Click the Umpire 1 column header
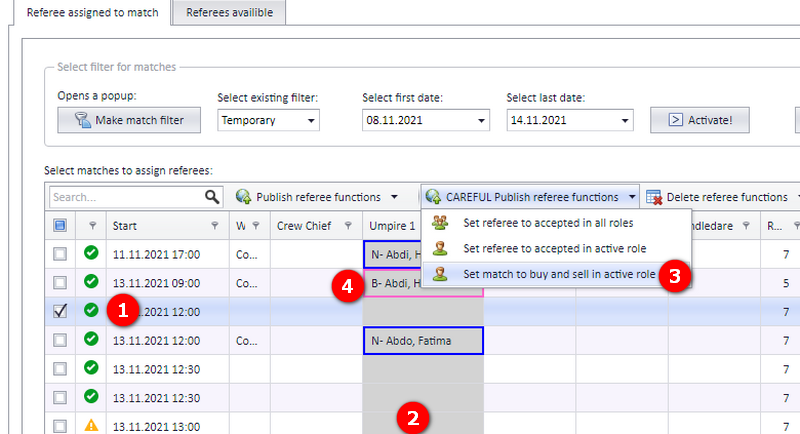This screenshot has width=800, height=434. coord(392,226)
